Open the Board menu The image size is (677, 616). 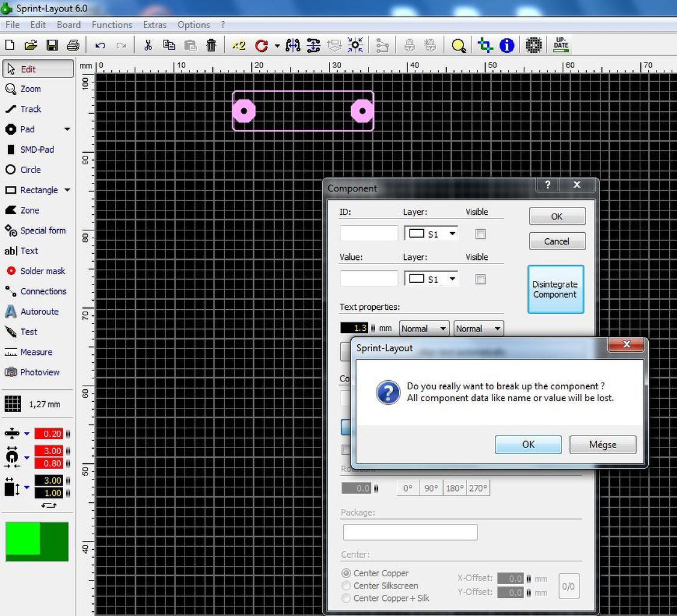[x=69, y=25]
